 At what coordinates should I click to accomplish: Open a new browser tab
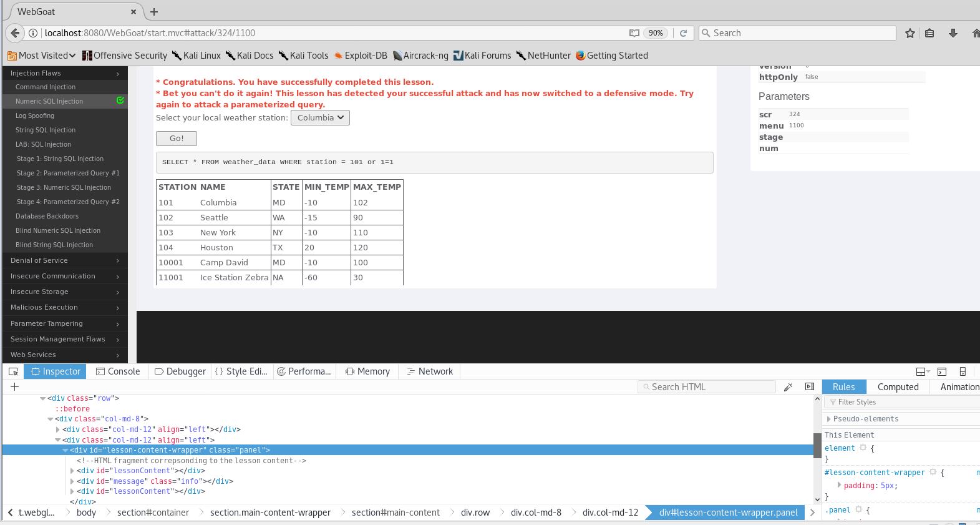coord(154,11)
